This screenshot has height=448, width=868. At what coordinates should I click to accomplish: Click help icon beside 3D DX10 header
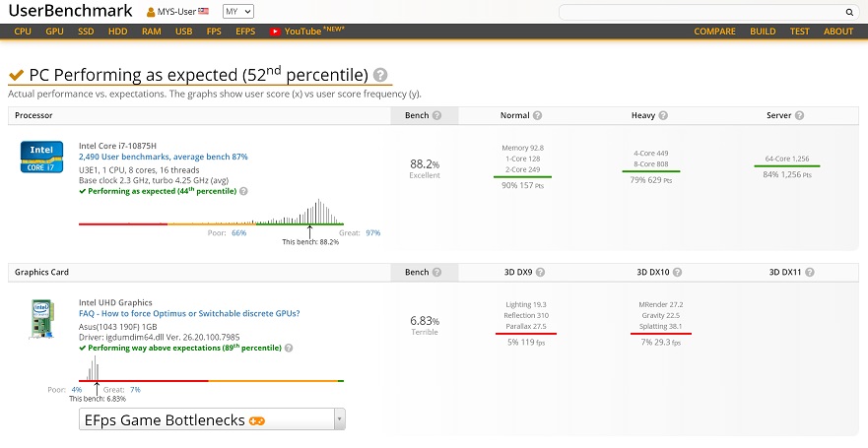677,272
